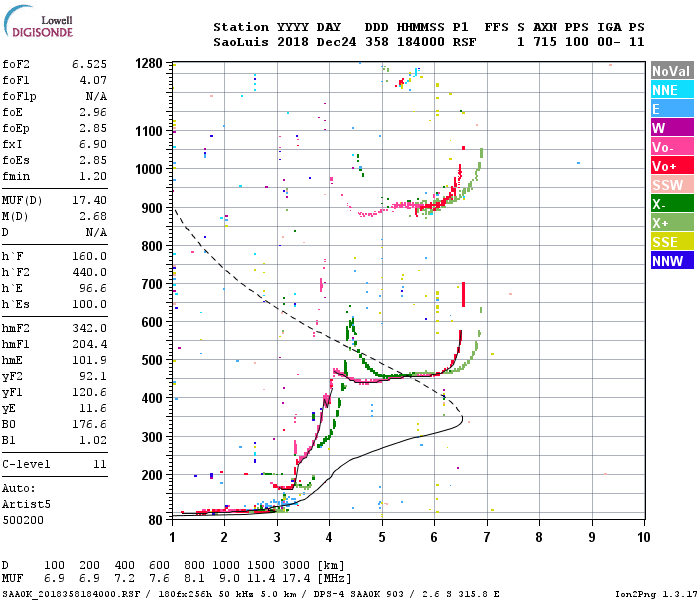
Task: Click the 1280 km axis label
Action: pyautogui.click(x=149, y=63)
